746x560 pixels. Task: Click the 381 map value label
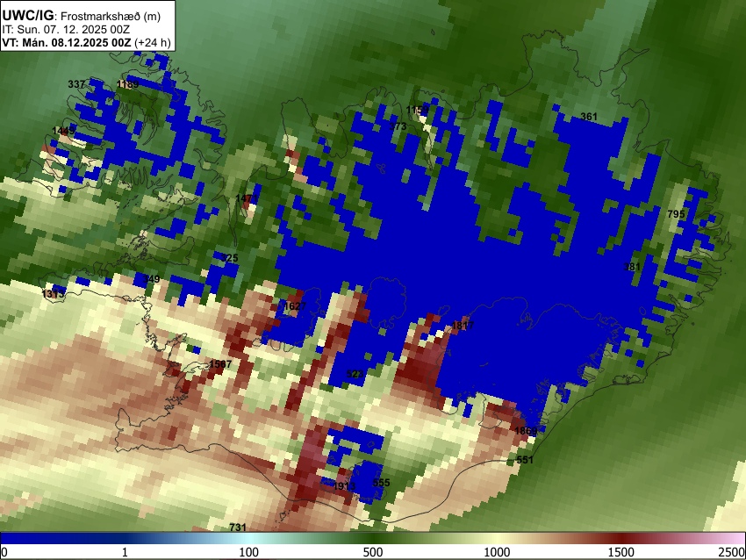tap(632, 267)
